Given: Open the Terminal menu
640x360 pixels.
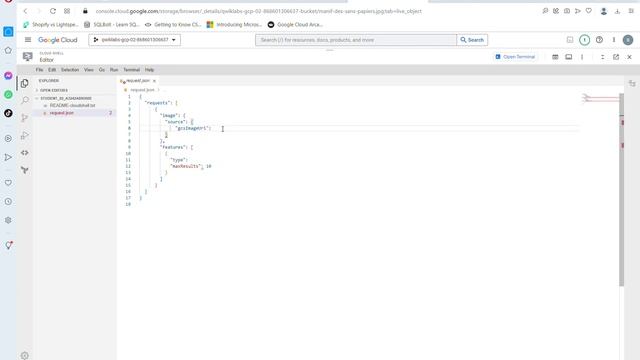Looking at the screenshot, I should point(131,70).
